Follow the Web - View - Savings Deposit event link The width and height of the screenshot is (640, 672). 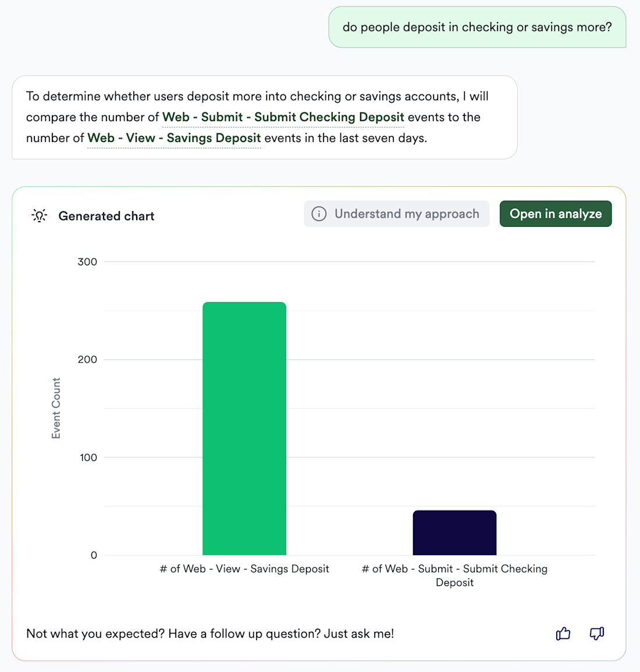(174, 138)
